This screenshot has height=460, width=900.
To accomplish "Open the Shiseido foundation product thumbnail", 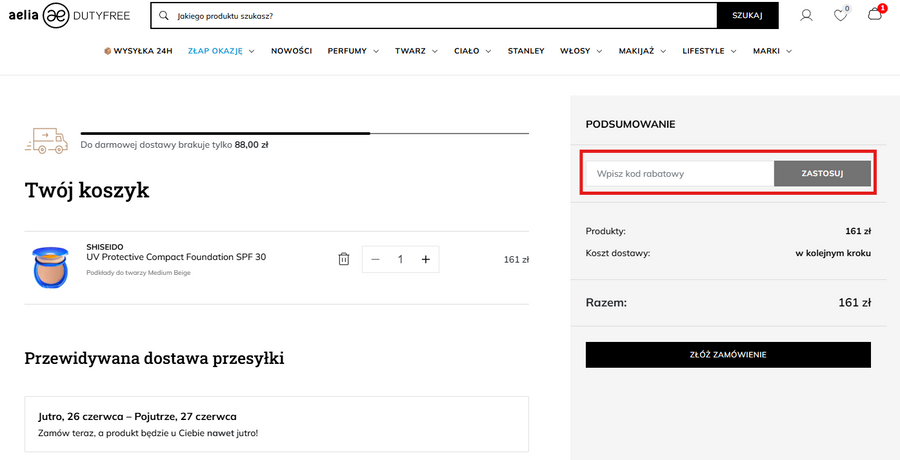I will pos(49,267).
